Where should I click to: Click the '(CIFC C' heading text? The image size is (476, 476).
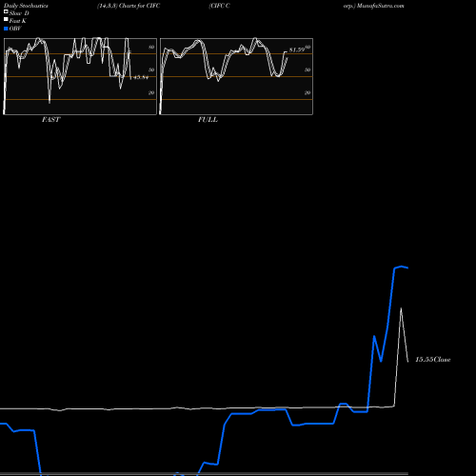tap(220, 6)
